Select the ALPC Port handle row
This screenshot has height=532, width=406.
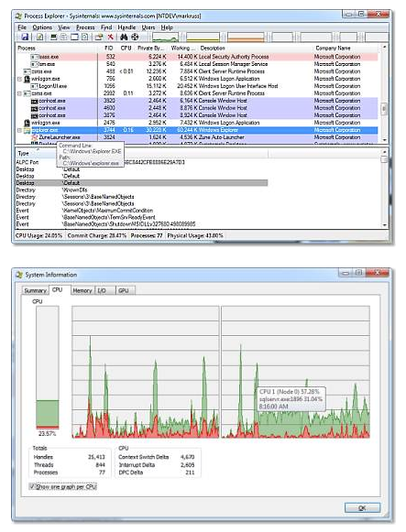(x=142, y=162)
